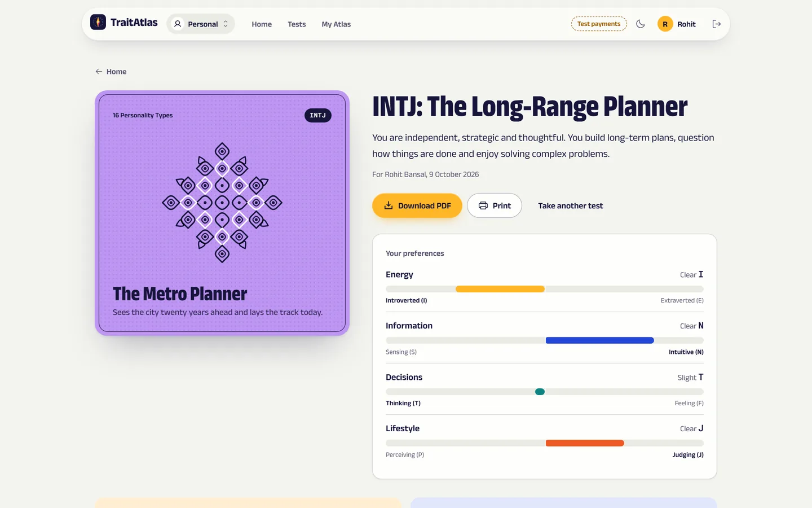Click the yellow Energy preference bar
The width and height of the screenshot is (812, 508).
tap(500, 289)
